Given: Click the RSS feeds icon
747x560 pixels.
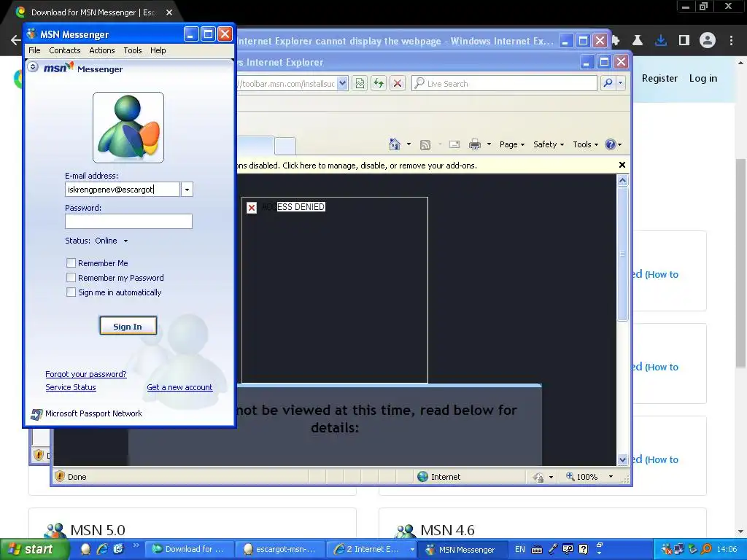Looking at the screenshot, I should (x=425, y=145).
